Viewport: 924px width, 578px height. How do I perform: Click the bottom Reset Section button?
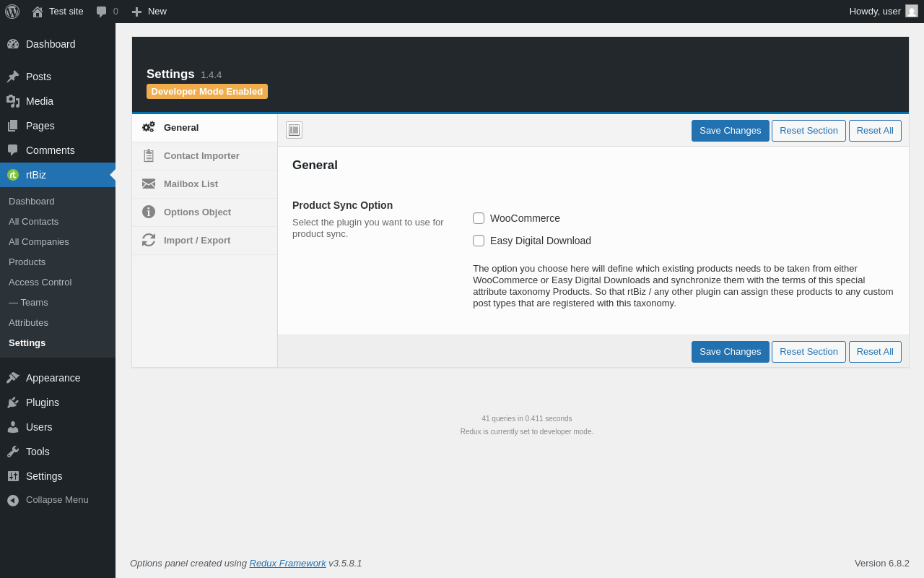808,352
